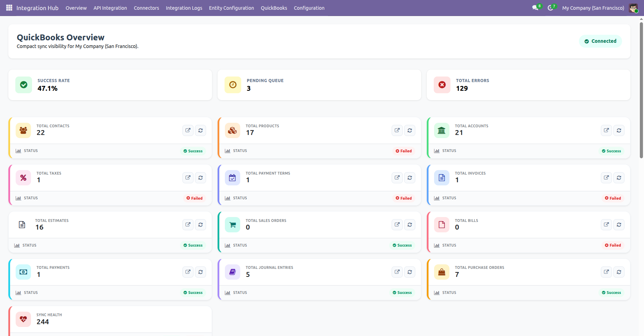
Task: Open the apps grid menu icon
Action: click(9, 8)
